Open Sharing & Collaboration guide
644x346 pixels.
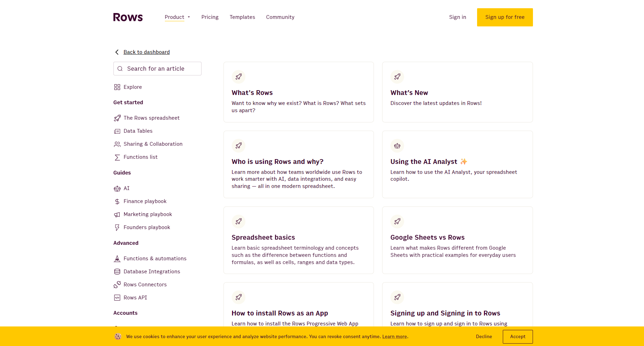pos(153,144)
